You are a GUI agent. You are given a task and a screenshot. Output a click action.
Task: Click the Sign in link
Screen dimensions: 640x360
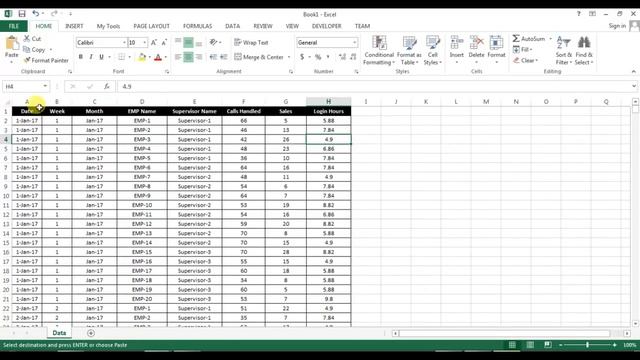tap(617, 26)
